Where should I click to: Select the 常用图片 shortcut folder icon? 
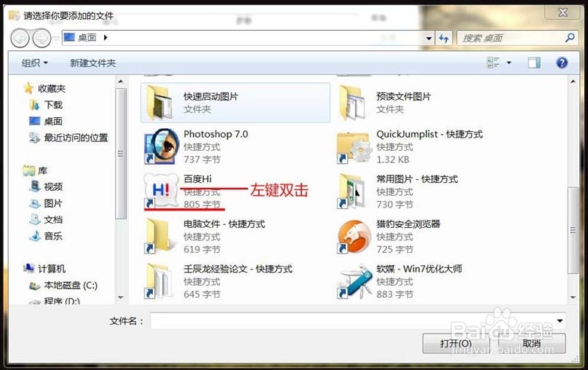351,192
